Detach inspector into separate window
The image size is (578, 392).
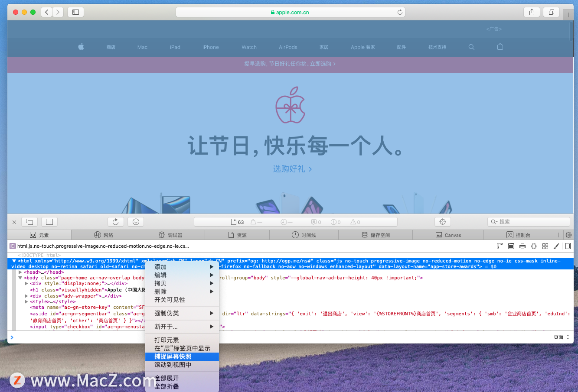[x=29, y=222]
